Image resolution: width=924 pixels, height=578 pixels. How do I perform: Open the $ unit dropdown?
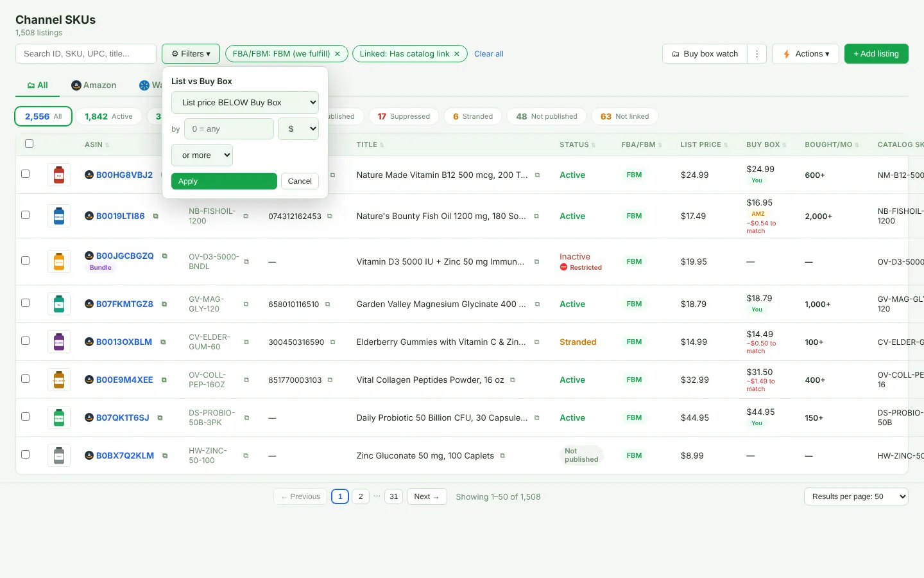pos(298,129)
